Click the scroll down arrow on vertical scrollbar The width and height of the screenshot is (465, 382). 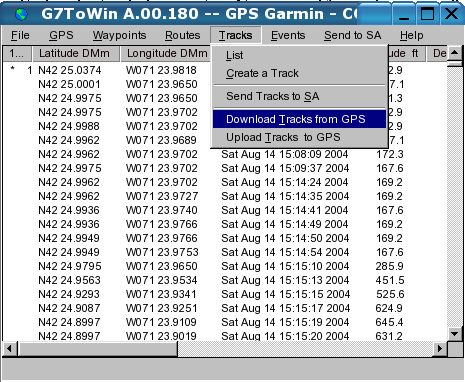pyautogui.click(x=455, y=333)
